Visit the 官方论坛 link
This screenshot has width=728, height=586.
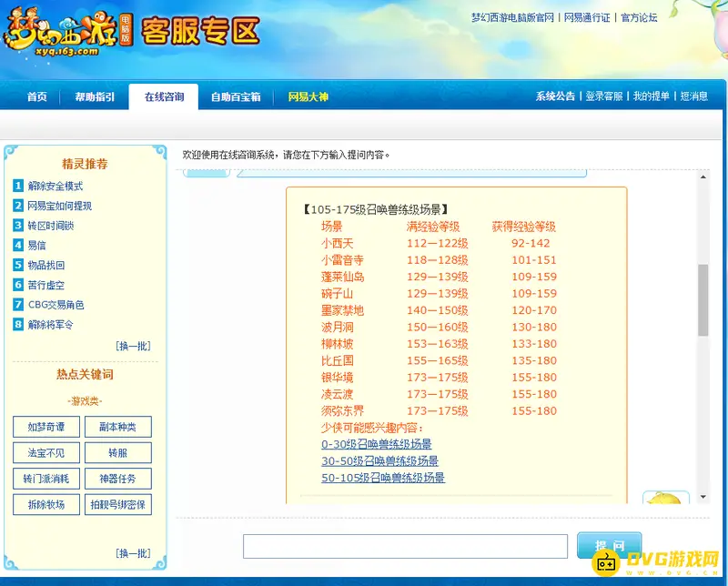tap(639, 17)
